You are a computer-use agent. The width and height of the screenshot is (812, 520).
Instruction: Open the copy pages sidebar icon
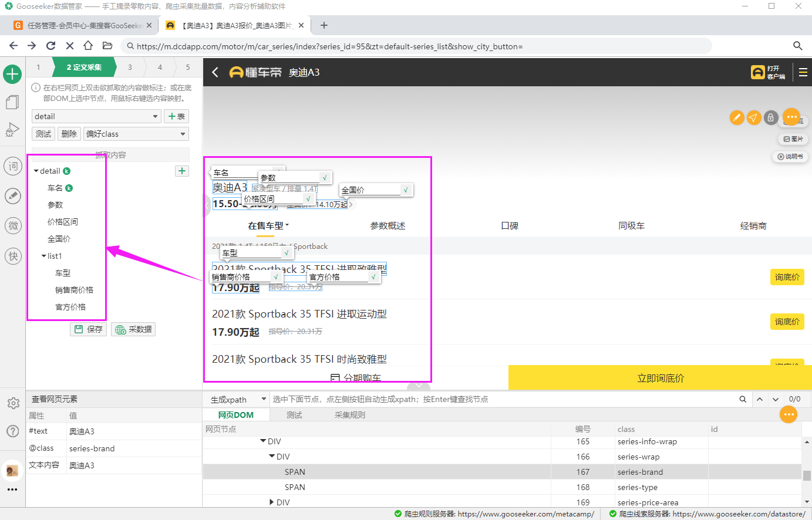click(12, 102)
